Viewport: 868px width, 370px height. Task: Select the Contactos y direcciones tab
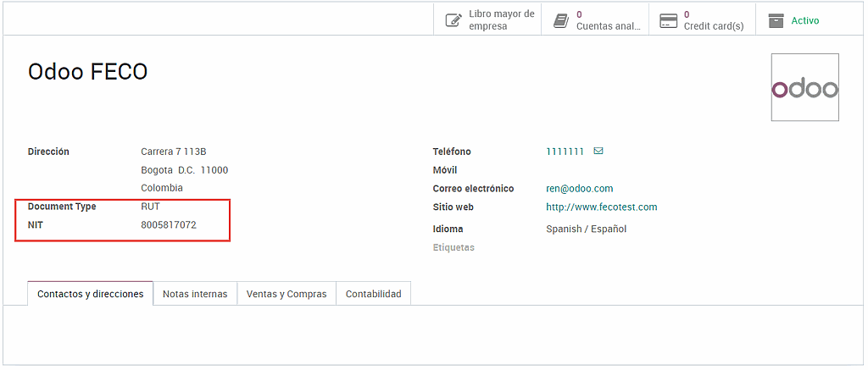point(91,294)
